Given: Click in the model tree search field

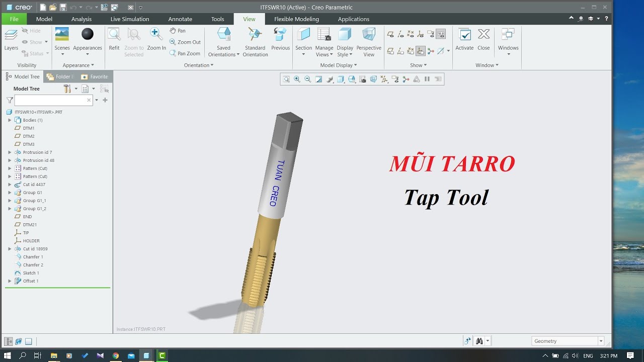Looking at the screenshot, I should pos(53,100).
